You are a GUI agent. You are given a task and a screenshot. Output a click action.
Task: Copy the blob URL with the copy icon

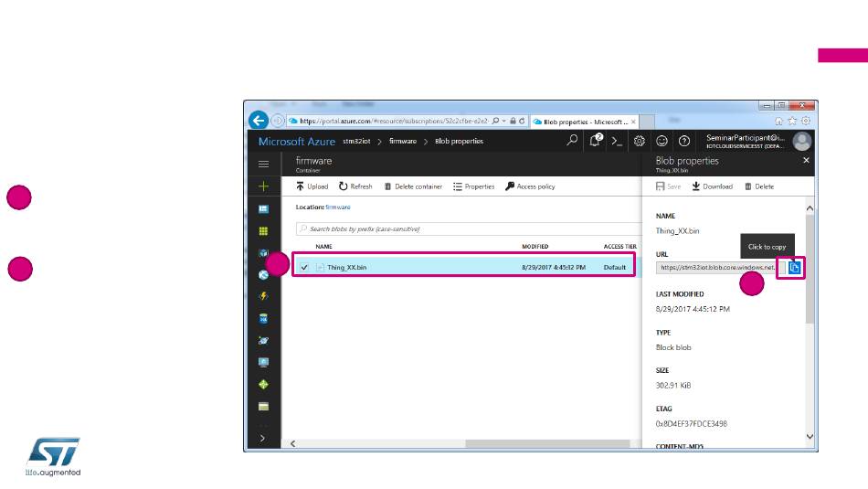tap(794, 268)
